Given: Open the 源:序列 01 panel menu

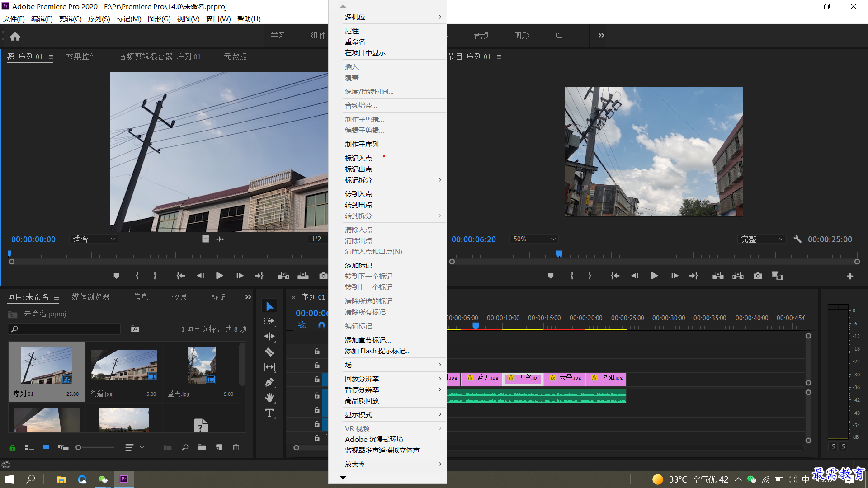Looking at the screenshot, I should [x=51, y=57].
